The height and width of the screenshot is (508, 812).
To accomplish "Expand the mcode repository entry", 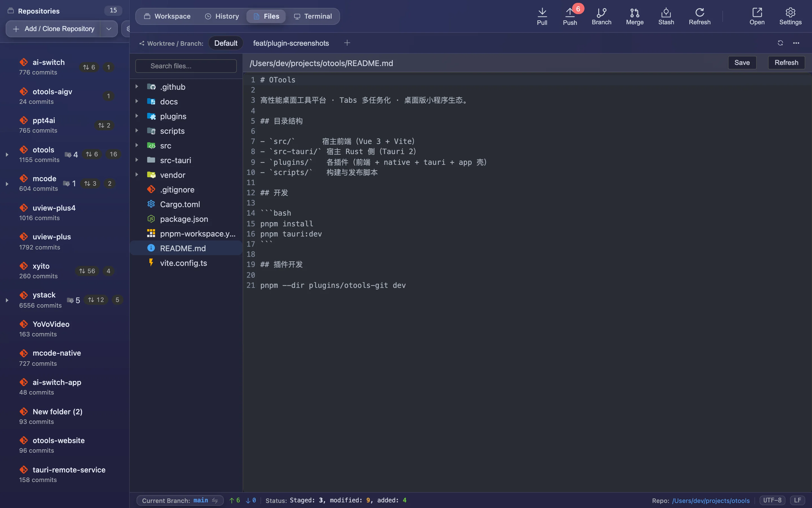I will point(7,184).
